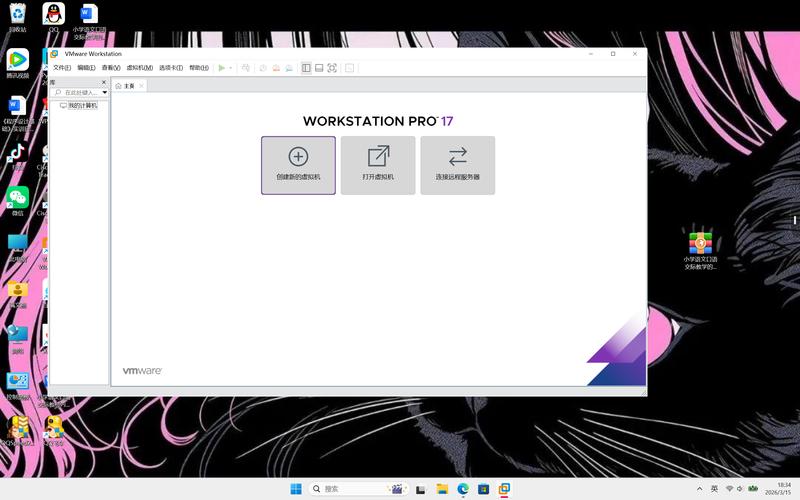This screenshot has width=800, height=500.
Task: Click 连接远程服务器 button
Action: tap(458, 165)
